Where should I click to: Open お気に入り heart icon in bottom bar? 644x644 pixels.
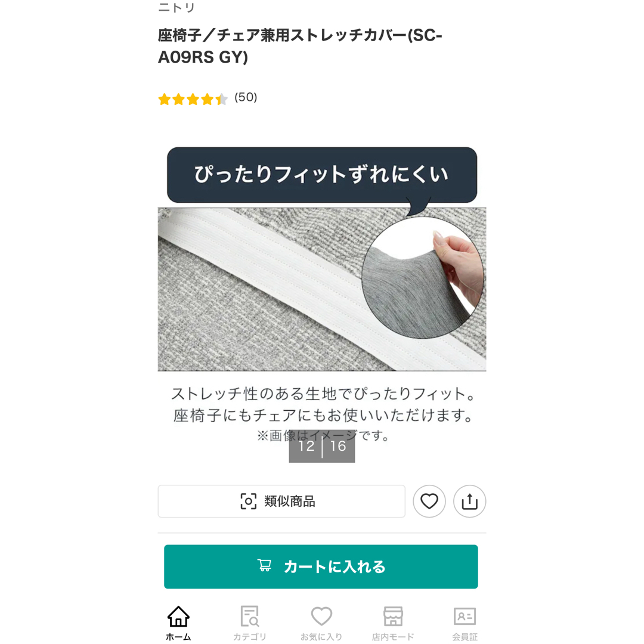coord(321,616)
